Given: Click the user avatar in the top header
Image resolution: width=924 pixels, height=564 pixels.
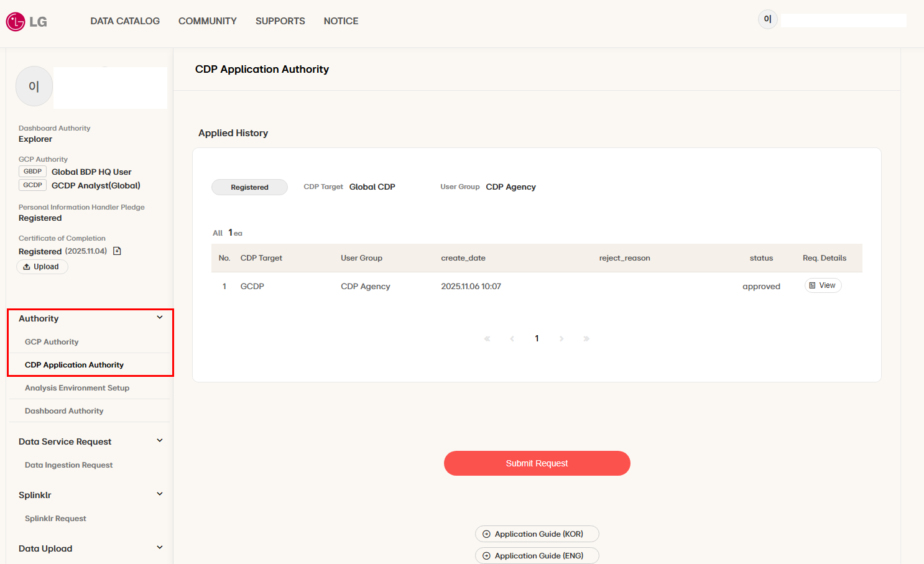Looking at the screenshot, I should pyautogui.click(x=767, y=19).
